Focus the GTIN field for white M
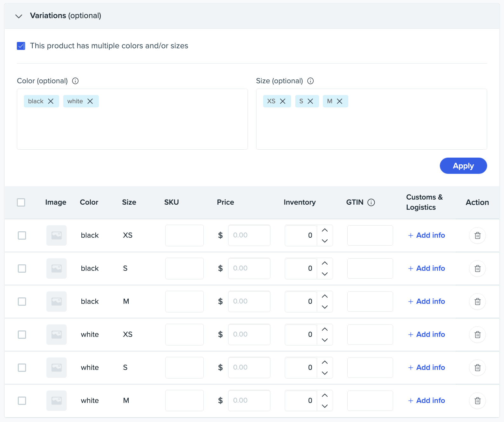504x422 pixels. [x=370, y=401]
